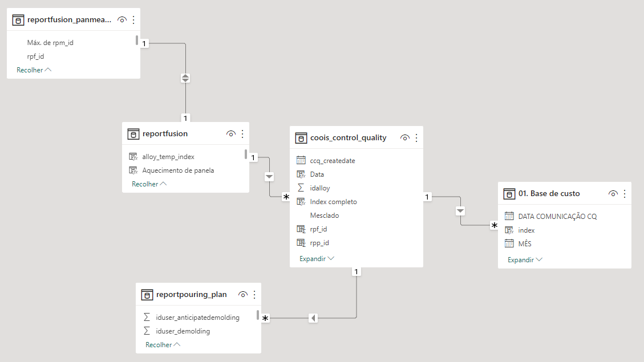The height and width of the screenshot is (362, 644).
Task: Select the 'Index completo' field
Action: [x=334, y=202]
